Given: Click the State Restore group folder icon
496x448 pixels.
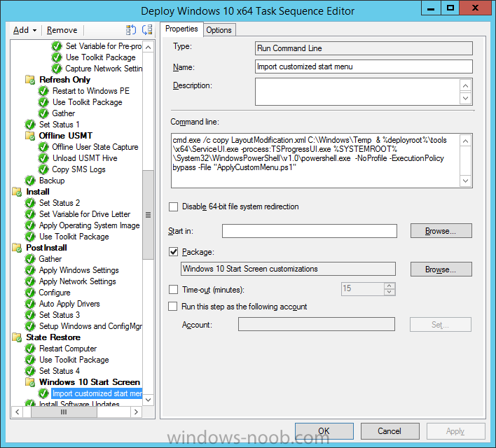Looking at the screenshot, I should click(x=17, y=337).
